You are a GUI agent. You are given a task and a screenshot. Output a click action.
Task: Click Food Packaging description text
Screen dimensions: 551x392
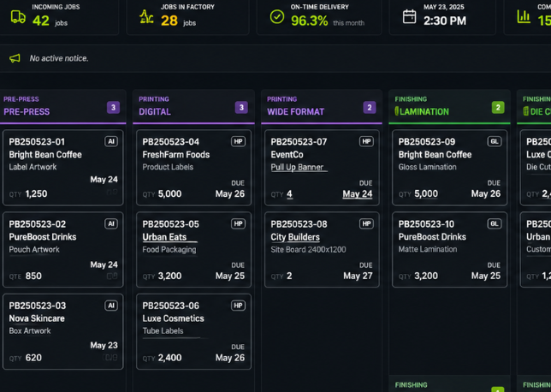pyautogui.click(x=169, y=250)
